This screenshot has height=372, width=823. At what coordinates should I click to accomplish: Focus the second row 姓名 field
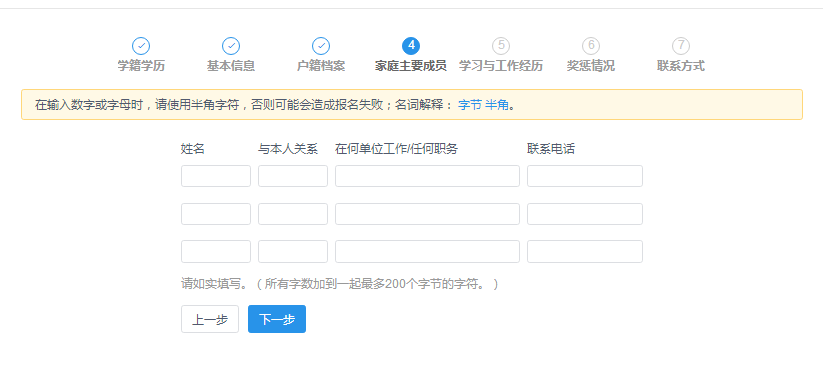(x=216, y=214)
